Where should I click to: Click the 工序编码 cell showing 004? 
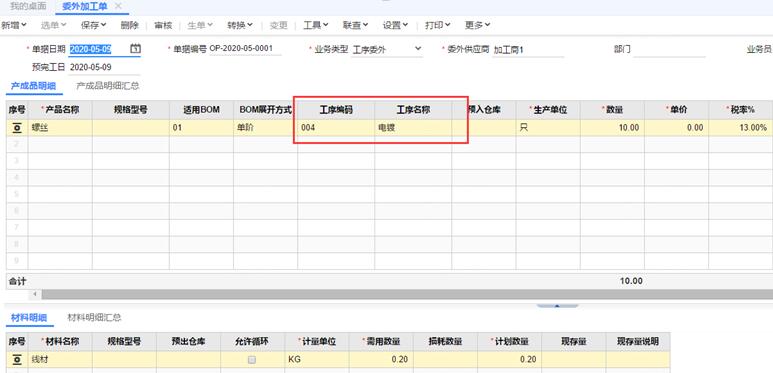pos(336,128)
